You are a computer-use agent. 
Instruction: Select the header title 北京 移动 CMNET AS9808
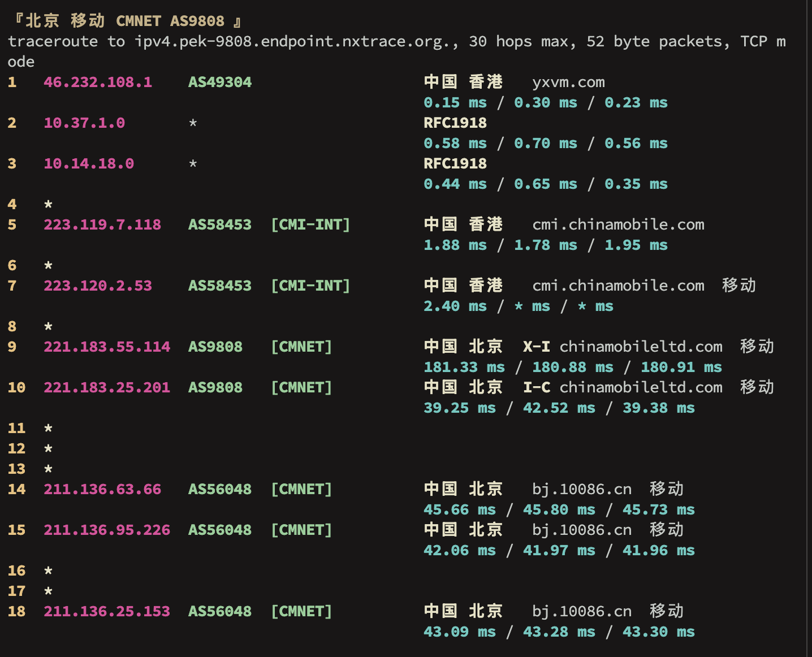click(125, 21)
